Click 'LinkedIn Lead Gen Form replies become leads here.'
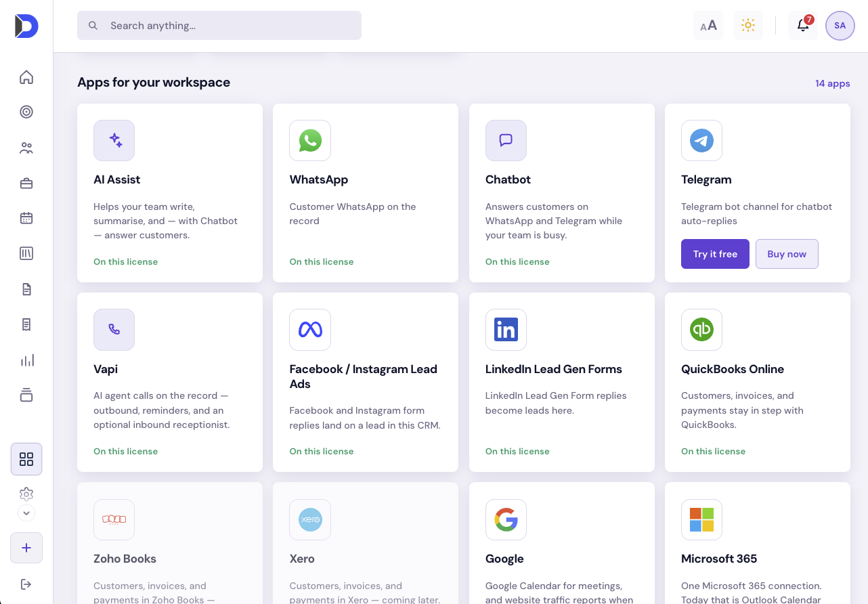Image resolution: width=868 pixels, height=604 pixels. tap(556, 403)
